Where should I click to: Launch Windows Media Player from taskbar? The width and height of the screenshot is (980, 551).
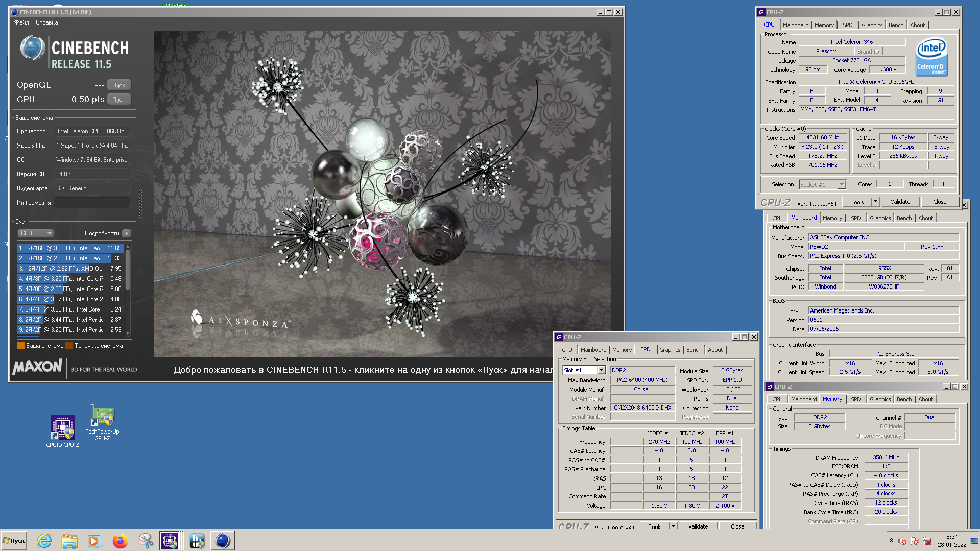(x=94, y=540)
